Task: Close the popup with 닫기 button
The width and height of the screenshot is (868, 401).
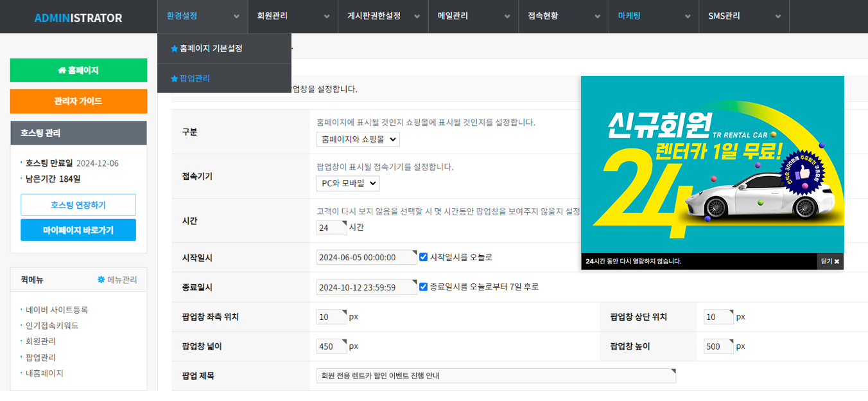Action: click(830, 262)
